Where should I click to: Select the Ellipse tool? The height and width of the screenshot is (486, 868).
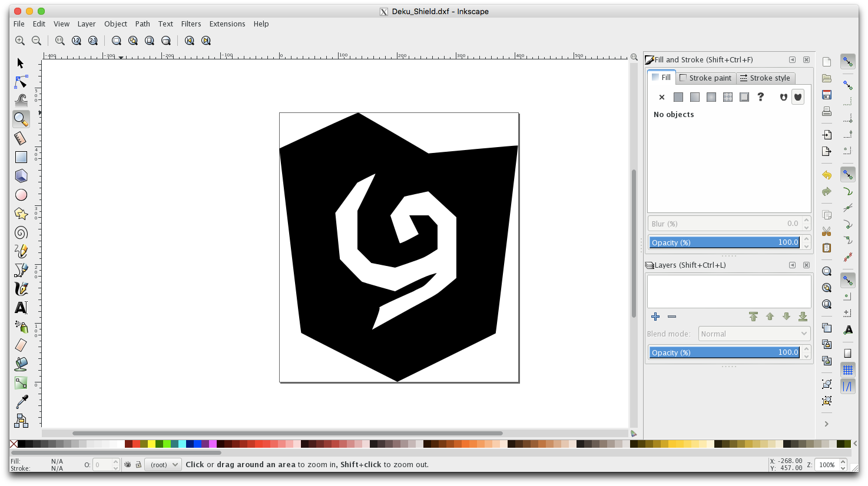(x=21, y=195)
